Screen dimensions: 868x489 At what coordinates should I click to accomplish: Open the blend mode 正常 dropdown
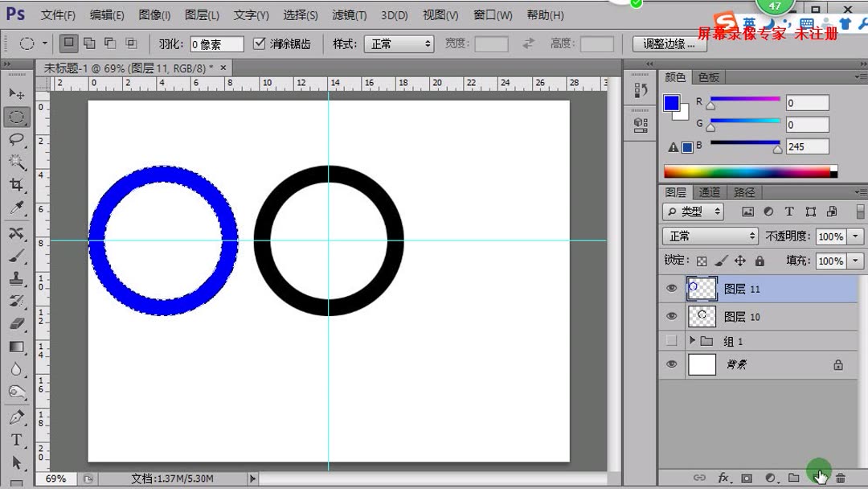[x=710, y=236]
